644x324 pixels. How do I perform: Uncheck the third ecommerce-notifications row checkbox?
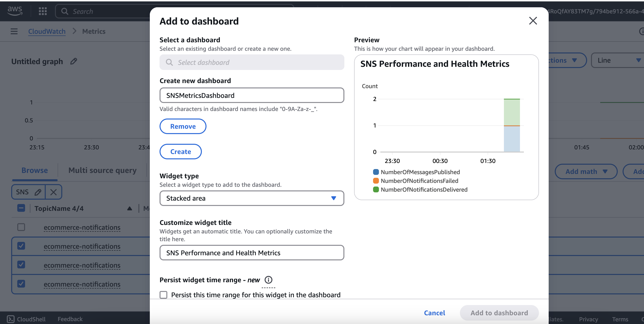point(21,264)
